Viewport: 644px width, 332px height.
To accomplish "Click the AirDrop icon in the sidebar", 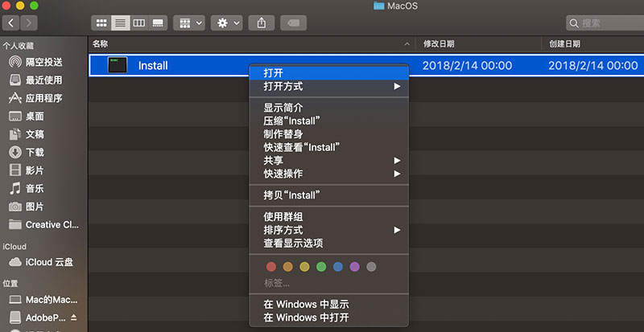I will click(x=14, y=62).
